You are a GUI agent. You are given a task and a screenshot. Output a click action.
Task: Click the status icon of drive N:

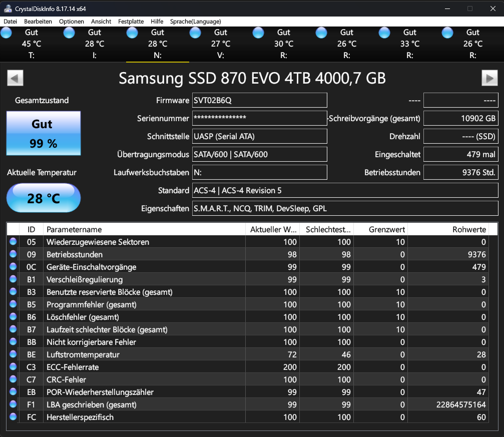tap(132, 33)
